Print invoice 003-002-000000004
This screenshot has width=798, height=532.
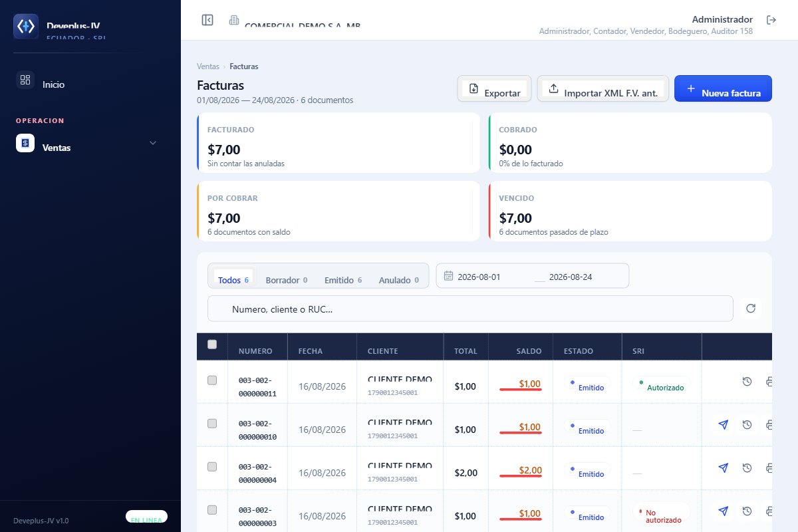tap(768, 467)
